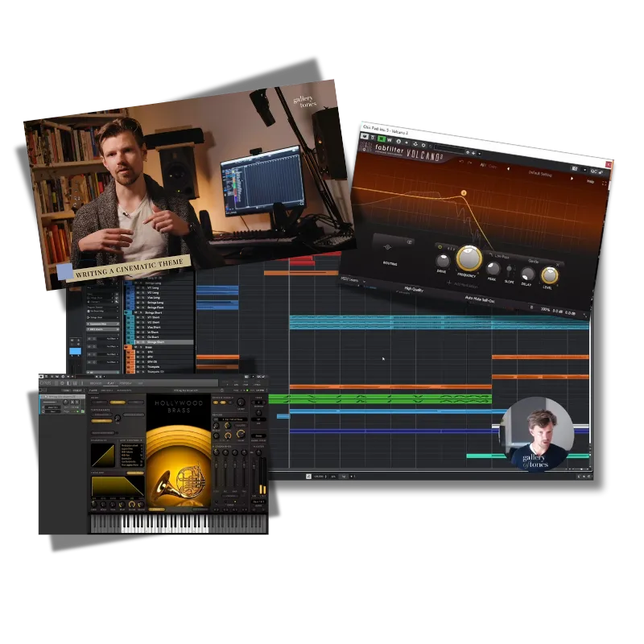Screen dimensions: 644x644
Task: Collapse the Strings Short folder icon
Action: point(126,312)
